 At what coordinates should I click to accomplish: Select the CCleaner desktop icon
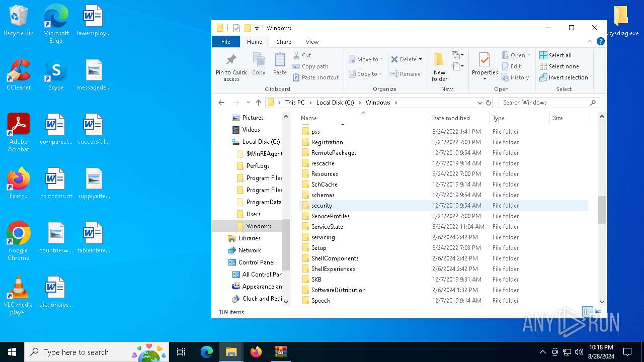19,75
